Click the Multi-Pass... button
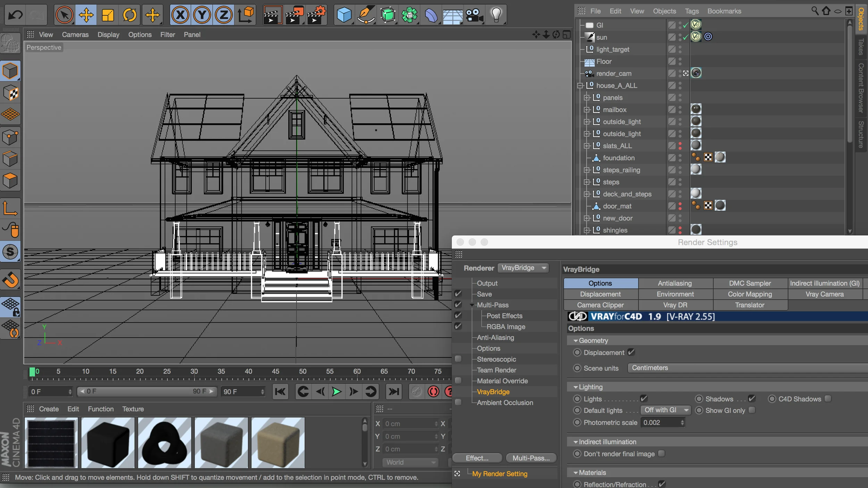868x488 pixels. coord(531,458)
